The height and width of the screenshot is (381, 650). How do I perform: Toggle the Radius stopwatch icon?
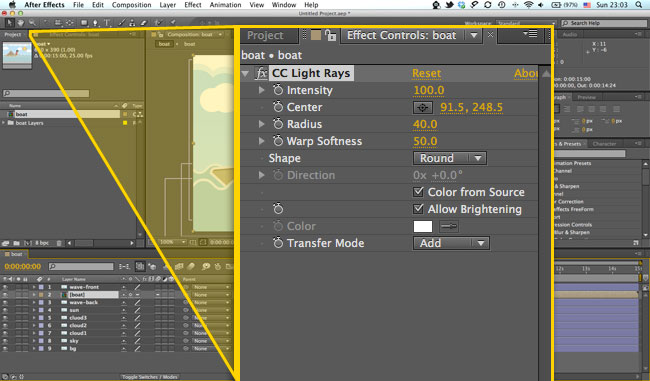tap(278, 124)
